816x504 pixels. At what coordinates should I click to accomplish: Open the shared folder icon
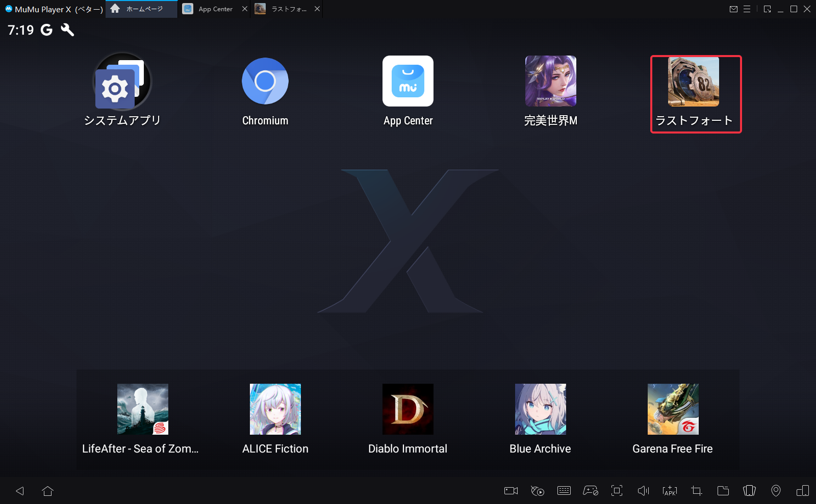pos(723,491)
